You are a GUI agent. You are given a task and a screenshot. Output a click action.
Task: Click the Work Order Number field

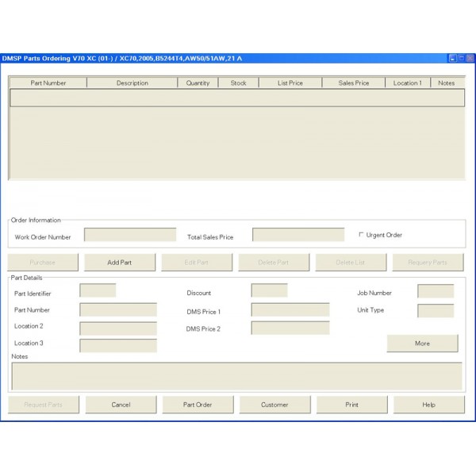[x=130, y=235]
